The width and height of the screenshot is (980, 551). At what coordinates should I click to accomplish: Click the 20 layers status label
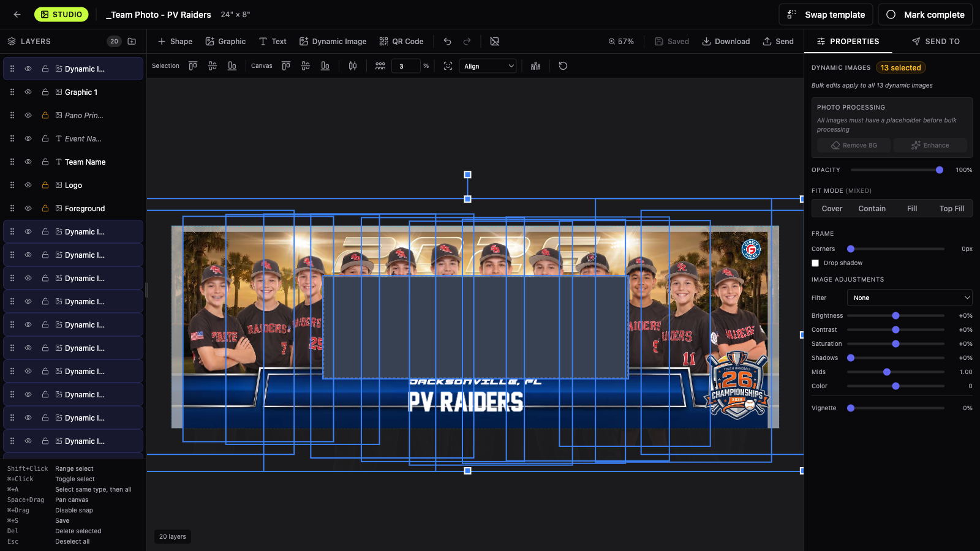pos(173,536)
